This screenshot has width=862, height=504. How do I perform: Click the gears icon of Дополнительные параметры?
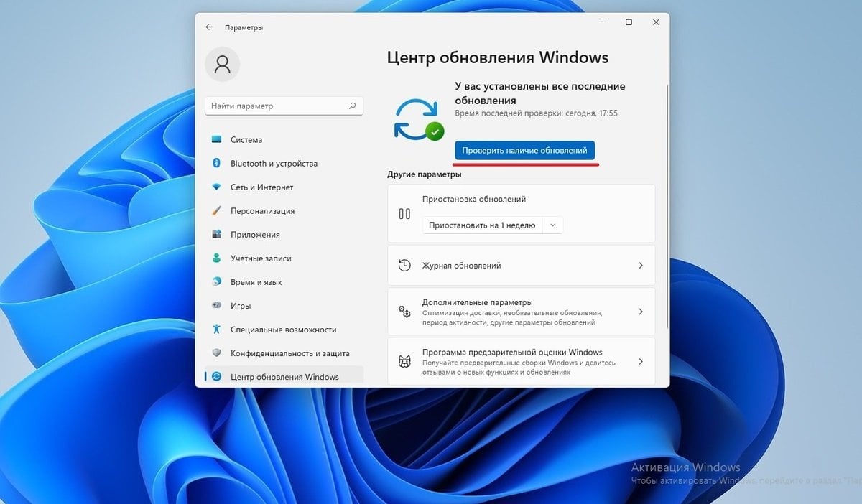(x=404, y=312)
